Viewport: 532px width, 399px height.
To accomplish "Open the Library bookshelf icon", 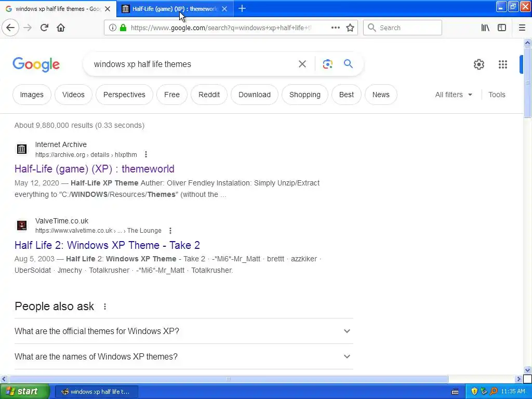I will click(485, 28).
